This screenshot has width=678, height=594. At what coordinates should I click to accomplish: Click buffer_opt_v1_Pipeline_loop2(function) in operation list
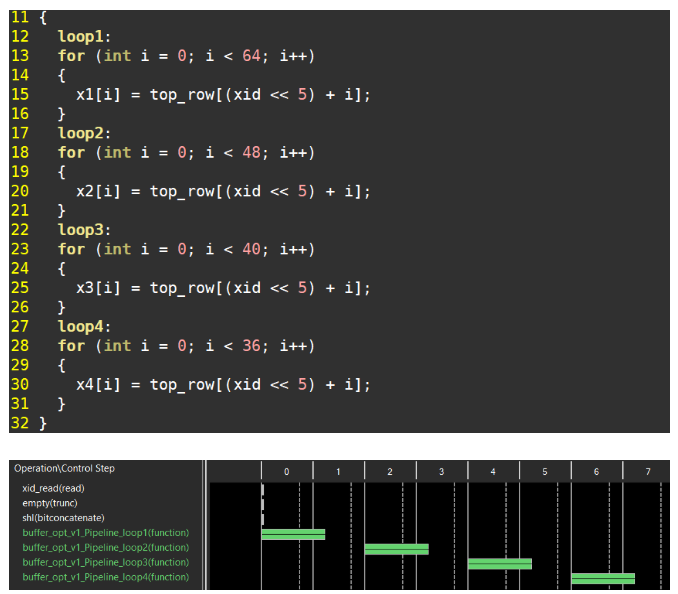pos(105,548)
